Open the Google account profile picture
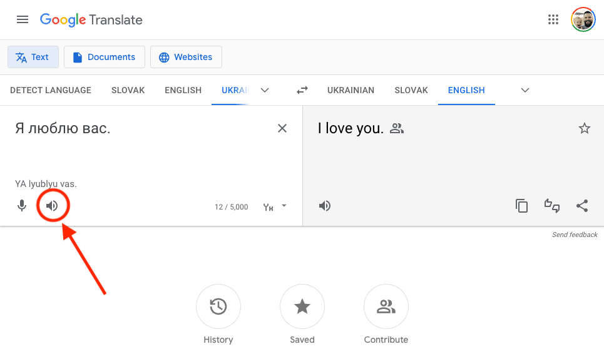Screen dimensions: 604x364 (x=583, y=19)
